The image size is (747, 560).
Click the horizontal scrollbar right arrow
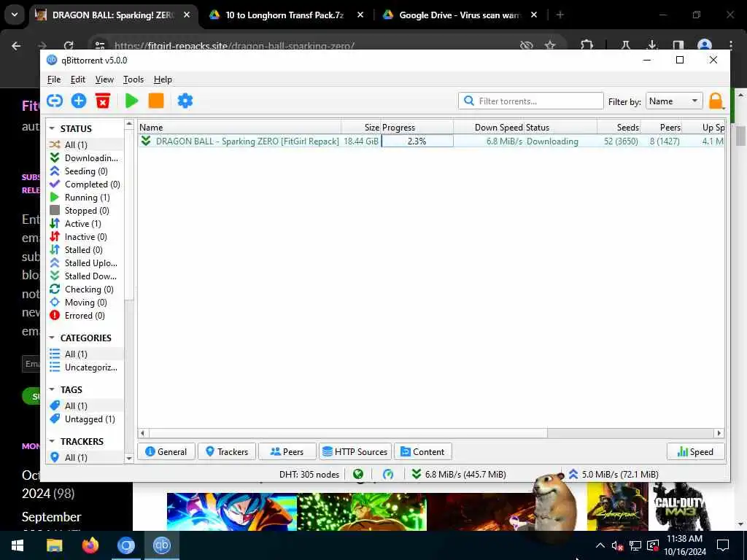coord(719,433)
